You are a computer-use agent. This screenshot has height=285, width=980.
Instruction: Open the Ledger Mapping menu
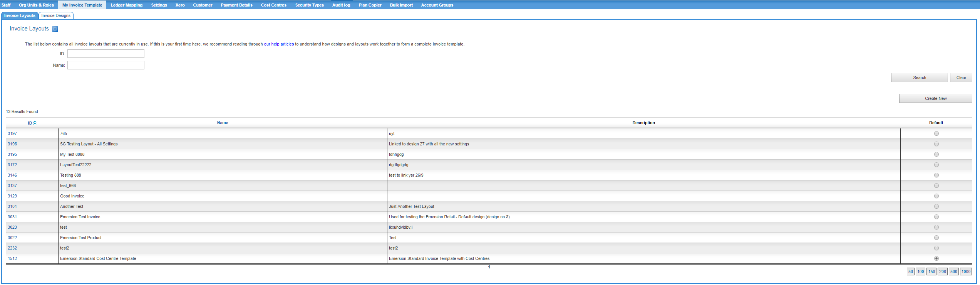click(126, 5)
